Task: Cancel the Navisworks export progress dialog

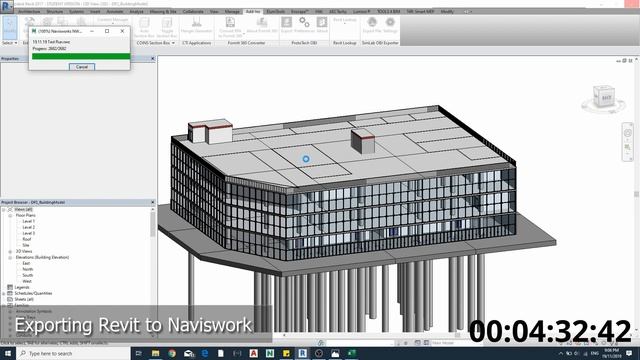Action: (x=82, y=67)
